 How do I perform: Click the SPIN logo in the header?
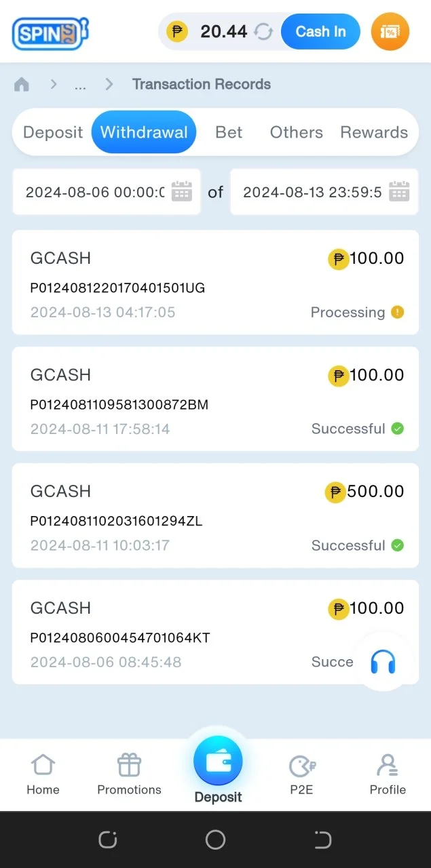[50, 32]
